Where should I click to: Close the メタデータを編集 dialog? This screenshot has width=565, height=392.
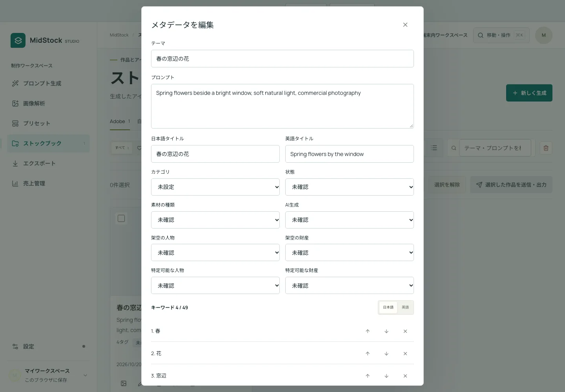coord(405,25)
